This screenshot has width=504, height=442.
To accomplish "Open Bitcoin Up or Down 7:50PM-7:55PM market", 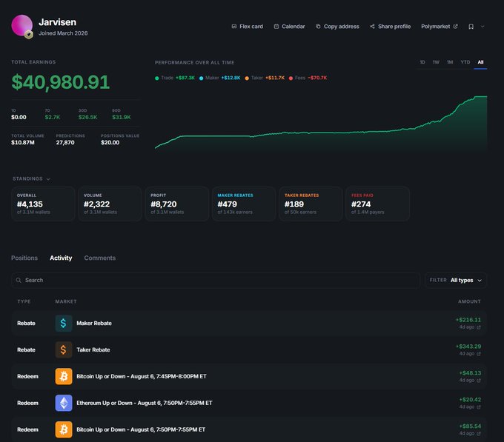I will click(x=141, y=429).
